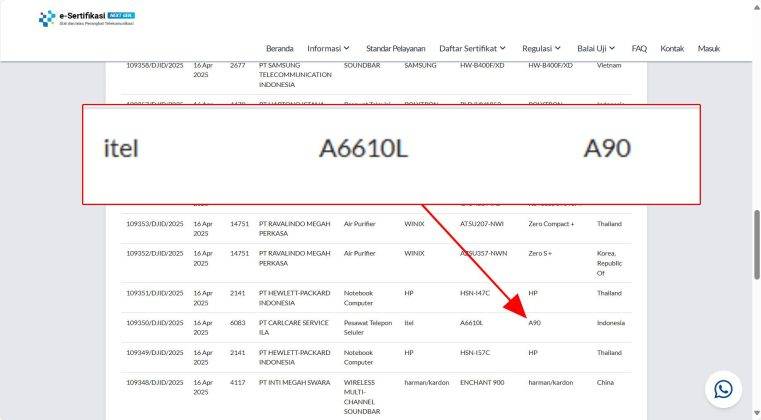Click the SOUNDBAR device type cell
The height and width of the screenshot is (420, 761).
(362, 65)
